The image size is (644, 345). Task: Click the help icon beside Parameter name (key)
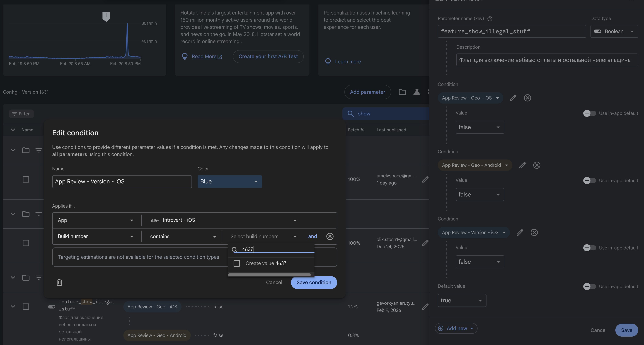[490, 18]
